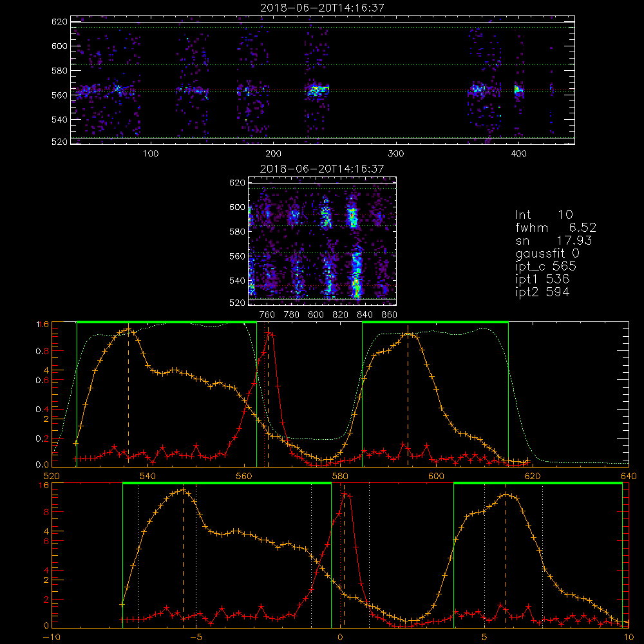Click y-axis label 600 of the middle image
Image resolution: width=644 pixels, height=644 pixels.
[238, 207]
